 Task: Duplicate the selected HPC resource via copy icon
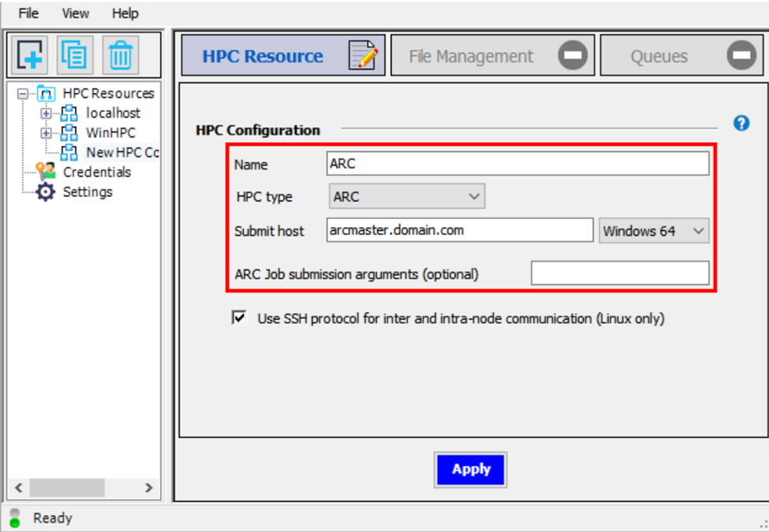[x=76, y=55]
